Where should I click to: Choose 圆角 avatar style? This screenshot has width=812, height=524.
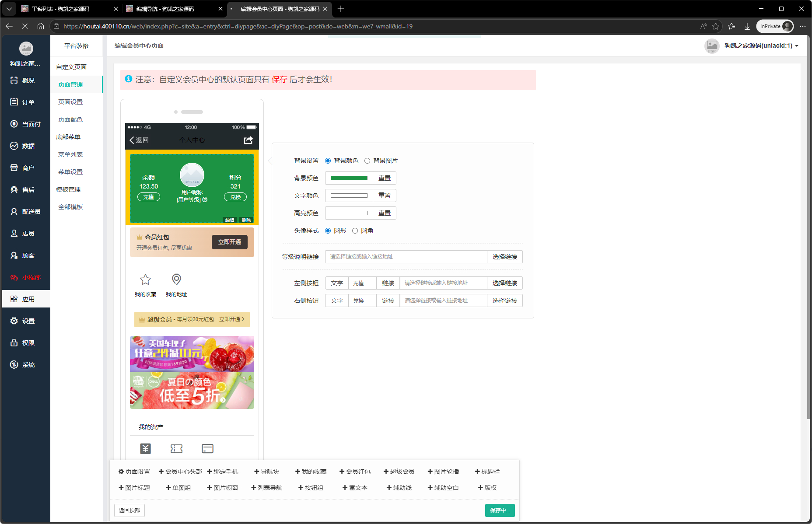[355, 231]
